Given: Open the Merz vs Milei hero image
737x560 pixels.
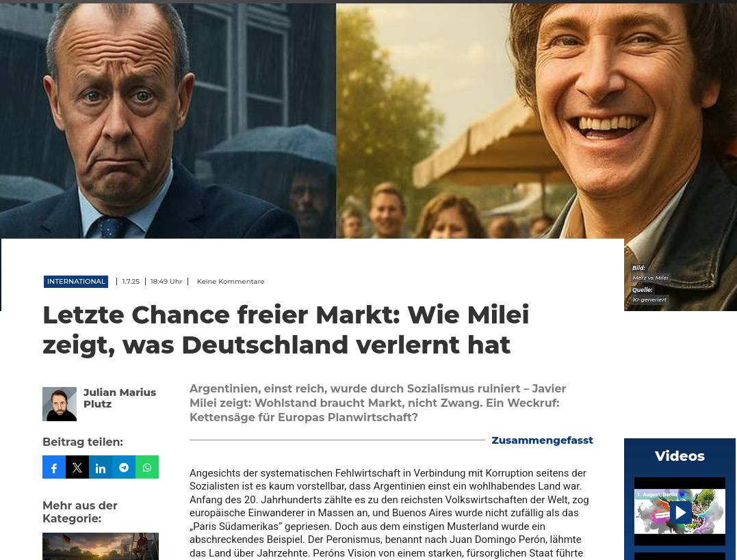Looking at the screenshot, I should (368, 121).
